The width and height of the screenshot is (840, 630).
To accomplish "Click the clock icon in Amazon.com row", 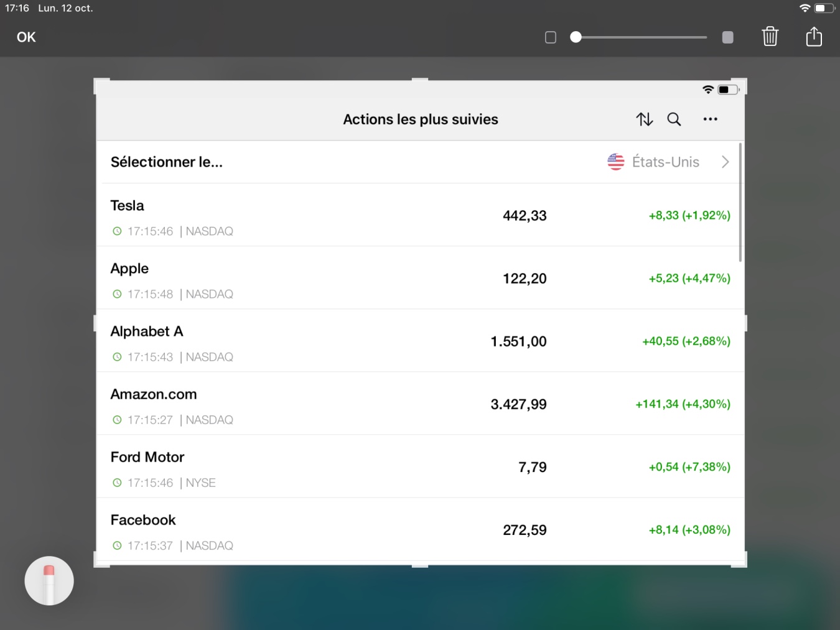I will pos(117,420).
